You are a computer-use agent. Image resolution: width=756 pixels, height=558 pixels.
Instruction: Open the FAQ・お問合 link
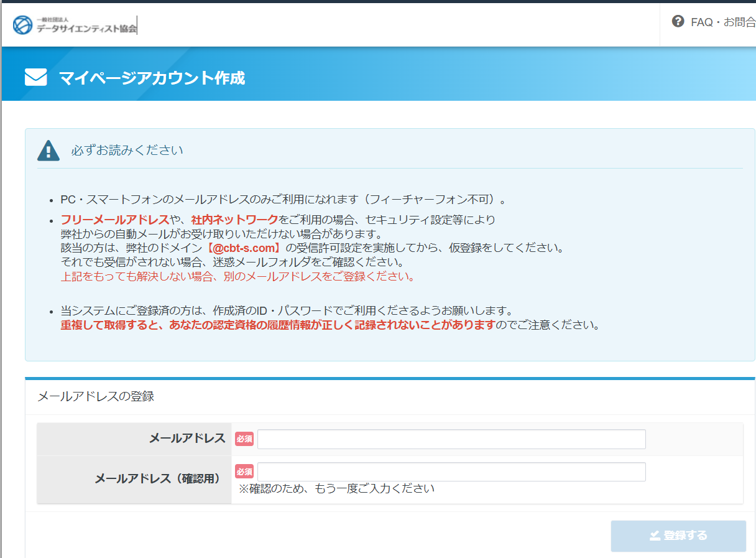click(722, 22)
